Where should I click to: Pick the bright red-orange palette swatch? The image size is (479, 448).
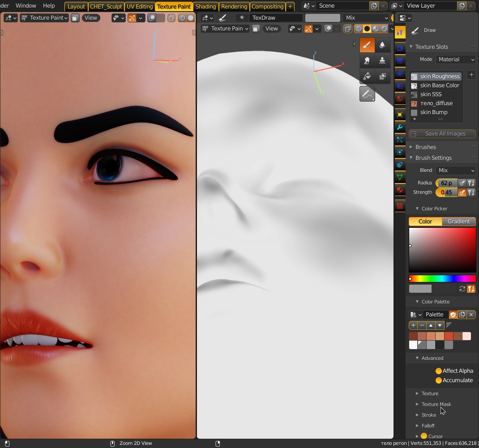449,336
